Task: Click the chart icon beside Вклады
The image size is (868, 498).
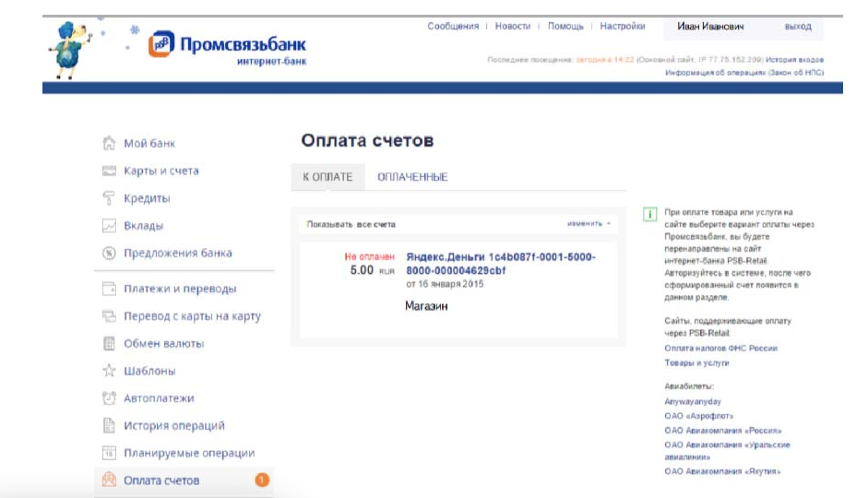Action: point(109,226)
